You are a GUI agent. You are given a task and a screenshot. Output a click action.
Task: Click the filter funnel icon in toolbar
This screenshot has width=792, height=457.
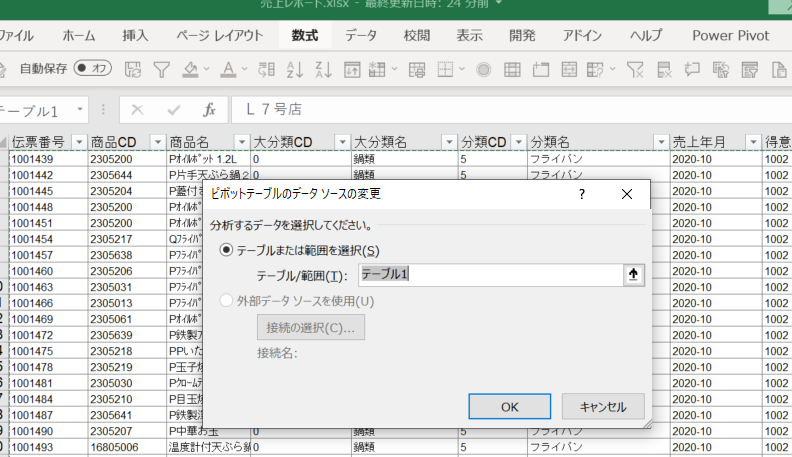click(162, 69)
